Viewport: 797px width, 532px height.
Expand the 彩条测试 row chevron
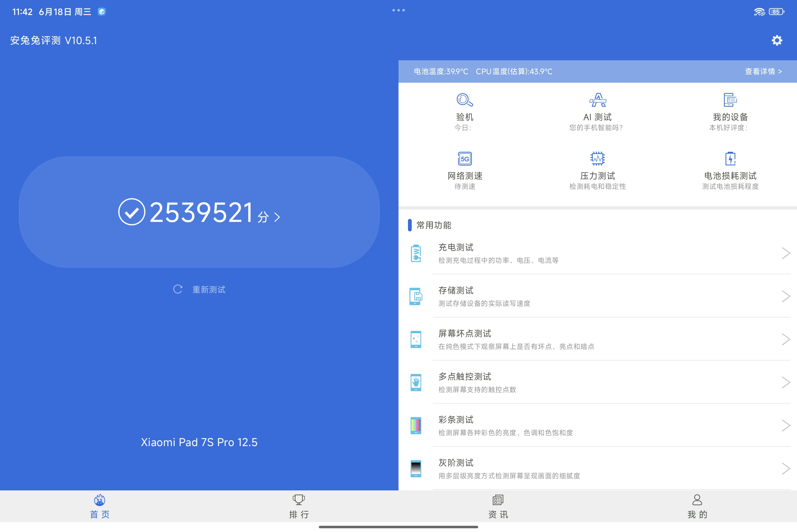(786, 425)
